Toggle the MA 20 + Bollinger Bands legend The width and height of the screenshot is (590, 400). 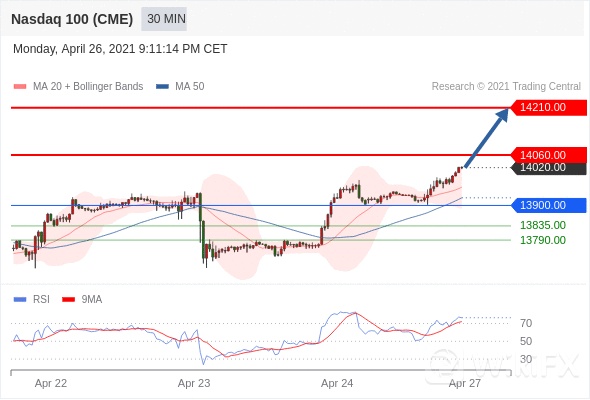click(78, 87)
